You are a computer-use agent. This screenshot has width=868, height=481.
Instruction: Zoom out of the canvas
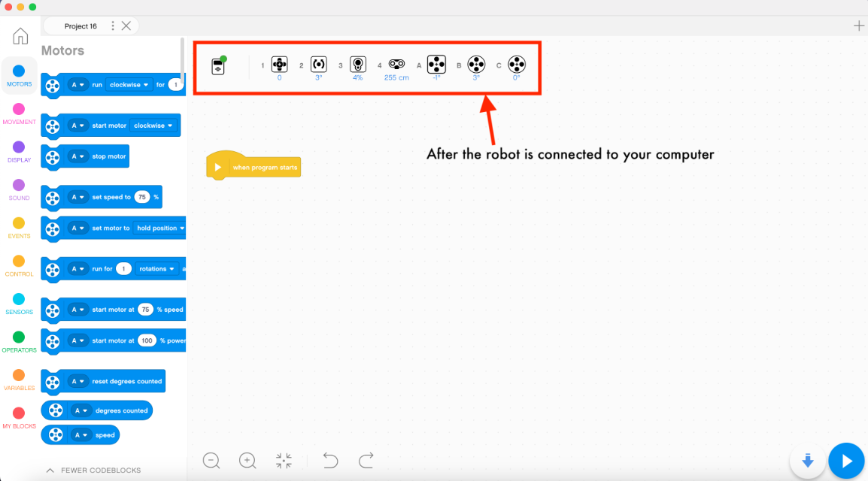coord(211,461)
